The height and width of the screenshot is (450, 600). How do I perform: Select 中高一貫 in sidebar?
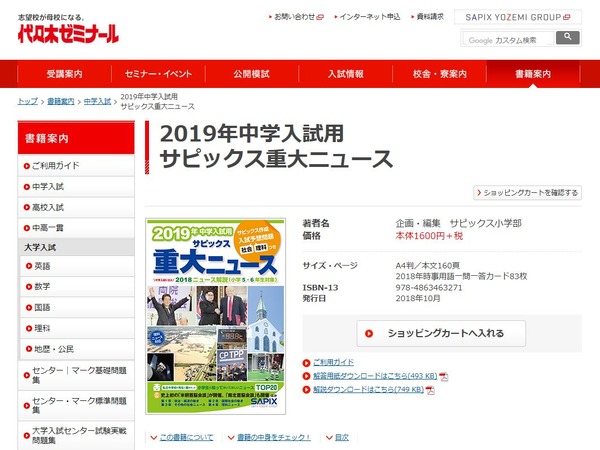coord(76,228)
